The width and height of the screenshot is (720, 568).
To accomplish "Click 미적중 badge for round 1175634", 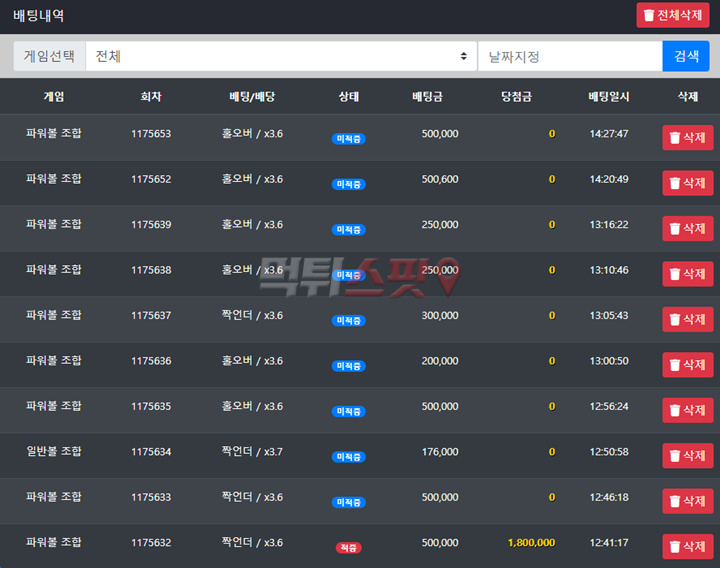I will (x=349, y=457).
